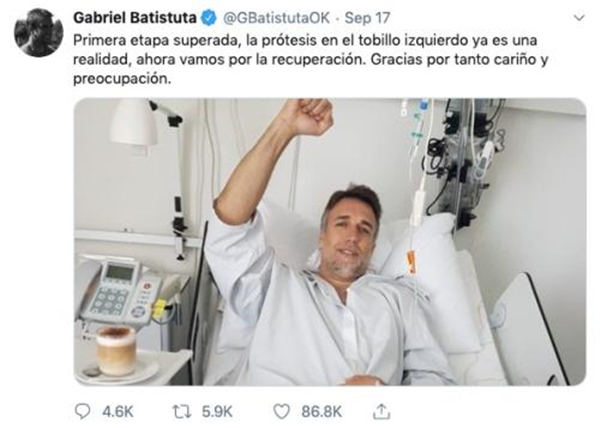600x428 pixels.
Task: Click the word 'preocupación.' in tweet
Action: tap(122, 79)
